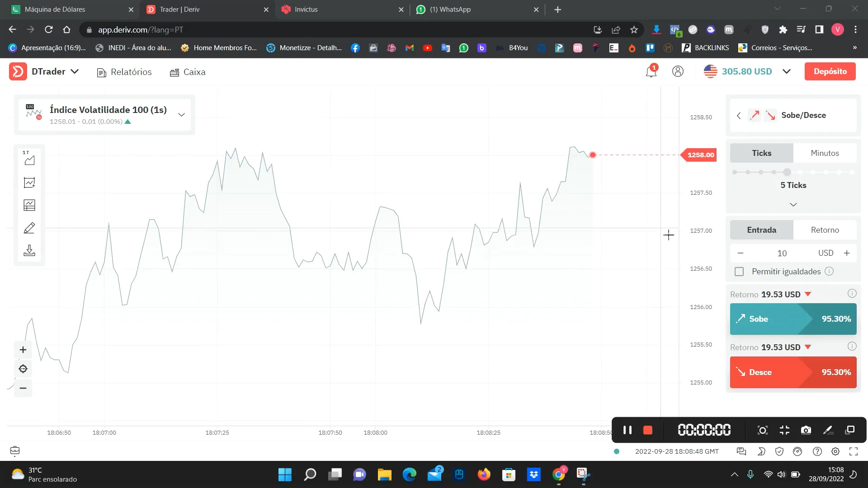Open platform settings gear in footer
The width and height of the screenshot is (868, 488).
pos(835,451)
